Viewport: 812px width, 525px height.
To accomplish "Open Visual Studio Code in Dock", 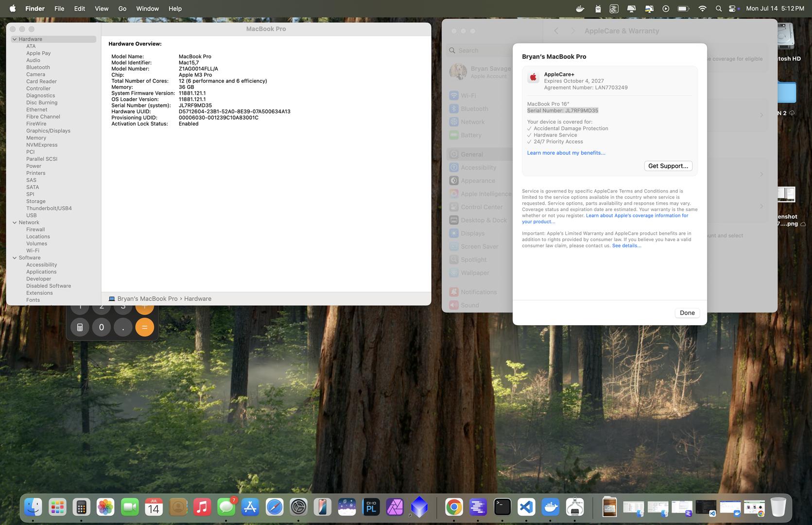I will (x=527, y=507).
